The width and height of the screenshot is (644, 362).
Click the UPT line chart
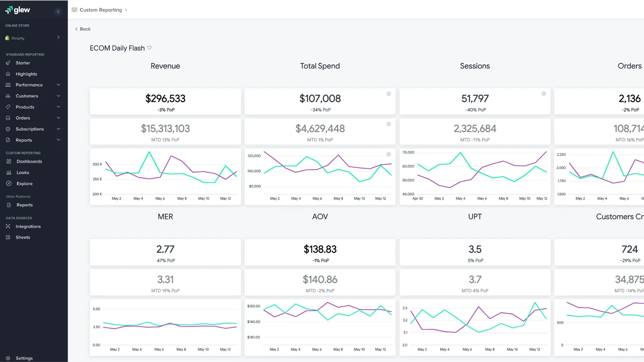[x=475, y=327]
